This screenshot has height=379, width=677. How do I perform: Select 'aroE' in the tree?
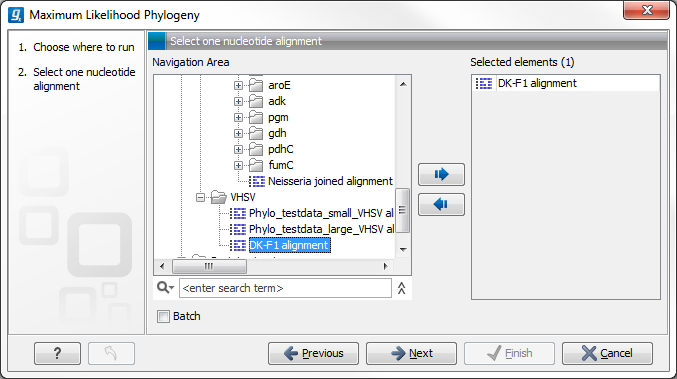coord(279,85)
